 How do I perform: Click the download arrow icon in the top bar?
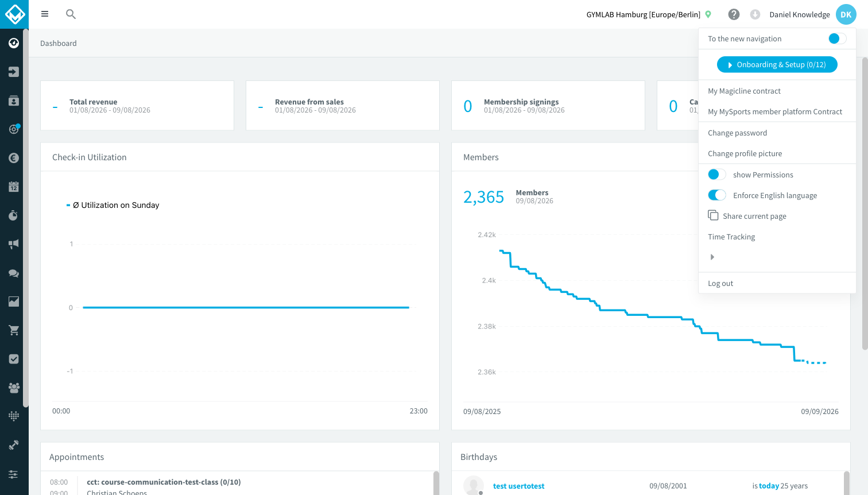point(755,14)
